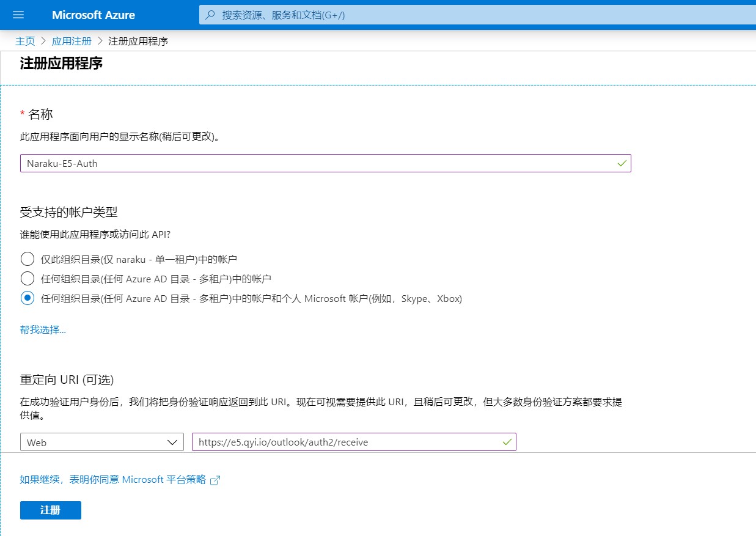Image resolution: width=756 pixels, height=536 pixels.
Task: Open Microsoft 平台策略 agreement link
Action: pos(113,480)
